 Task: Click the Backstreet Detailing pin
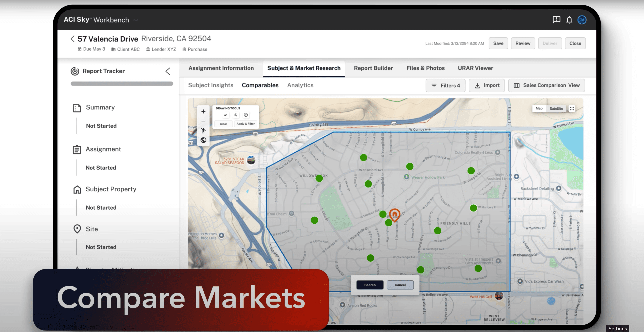pyautogui.click(x=559, y=188)
